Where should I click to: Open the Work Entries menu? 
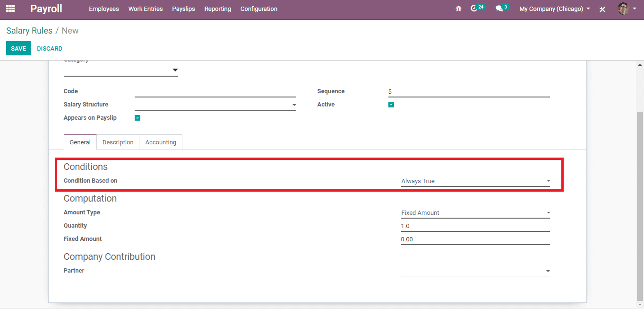click(x=146, y=9)
